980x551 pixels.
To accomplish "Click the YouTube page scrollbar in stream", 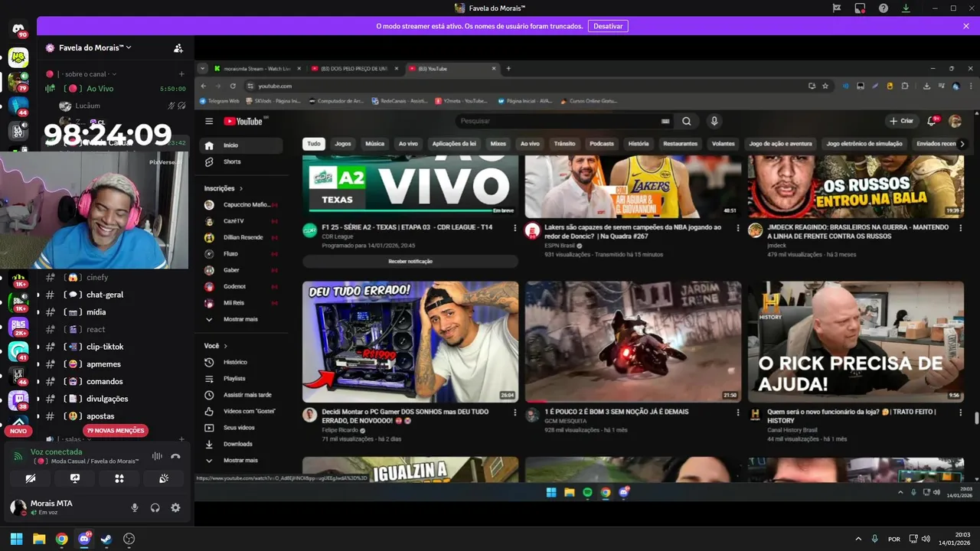I will 976,418.
